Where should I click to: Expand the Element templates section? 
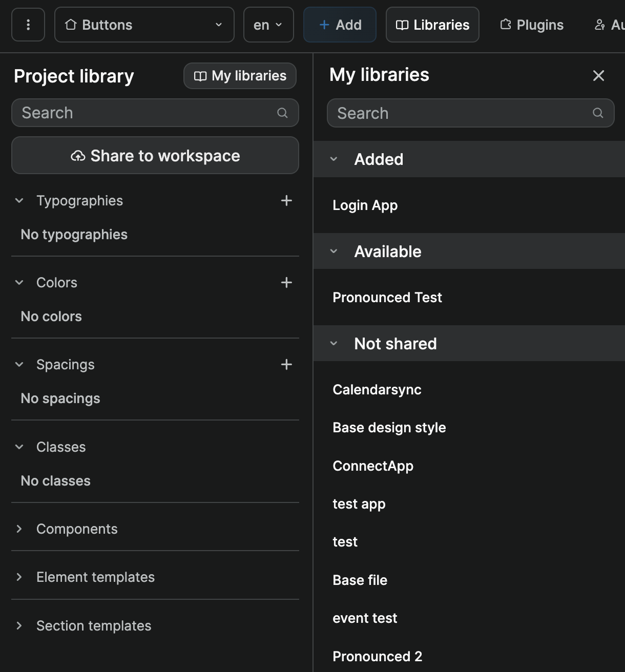tap(19, 577)
